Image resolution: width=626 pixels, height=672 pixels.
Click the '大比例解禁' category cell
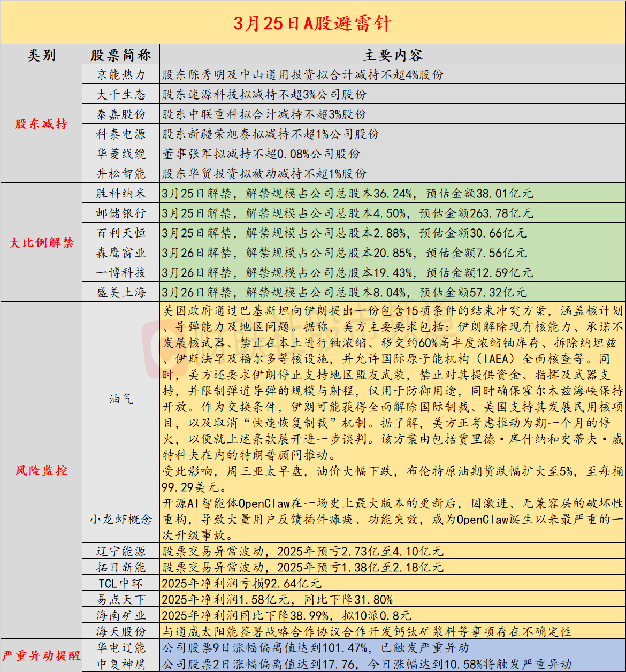click(41, 243)
